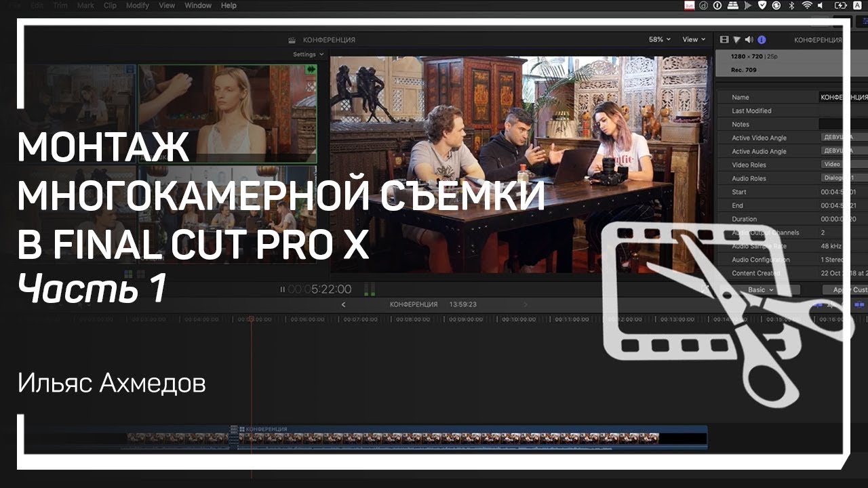Open the Clip menu
The width and height of the screenshot is (868, 488).
(x=110, y=5)
